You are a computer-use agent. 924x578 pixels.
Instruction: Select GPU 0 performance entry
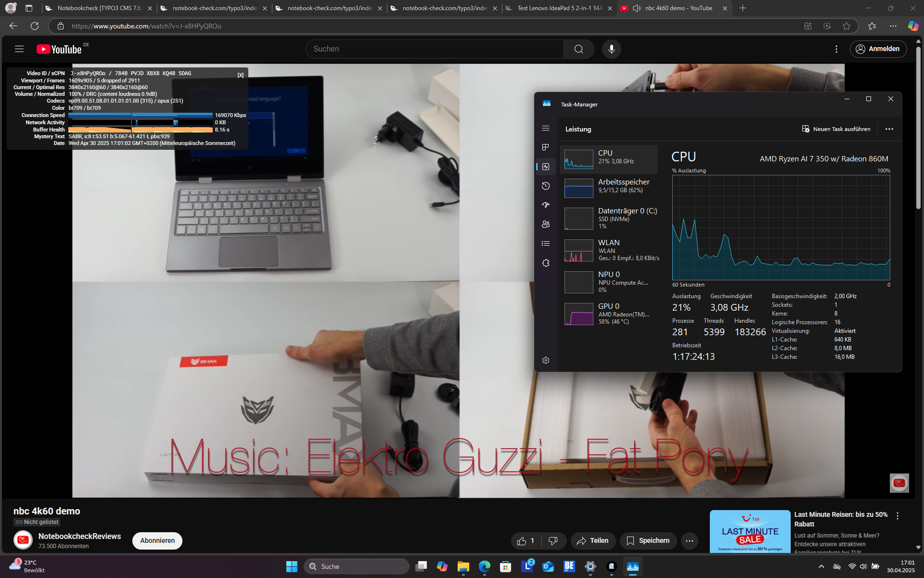[609, 314]
